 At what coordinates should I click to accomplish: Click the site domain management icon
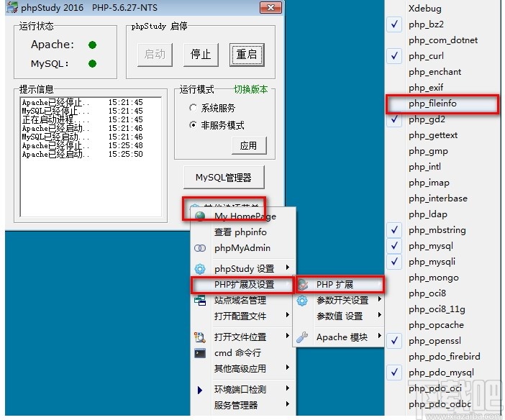(x=200, y=300)
